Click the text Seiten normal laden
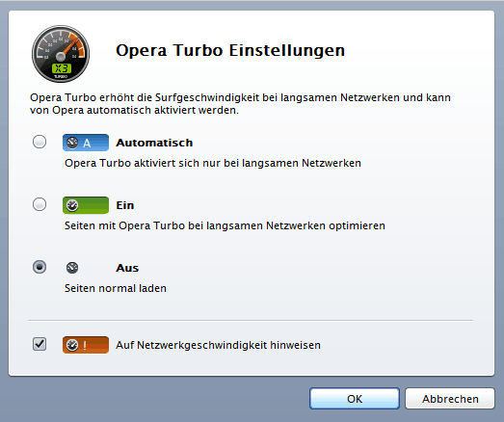 tap(116, 288)
